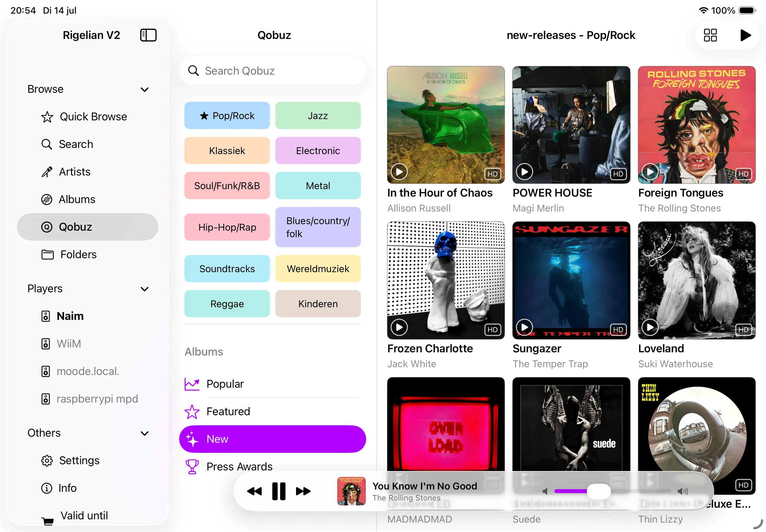Pause the currently playing song
This screenshot has width=766, height=532.
coord(279,491)
